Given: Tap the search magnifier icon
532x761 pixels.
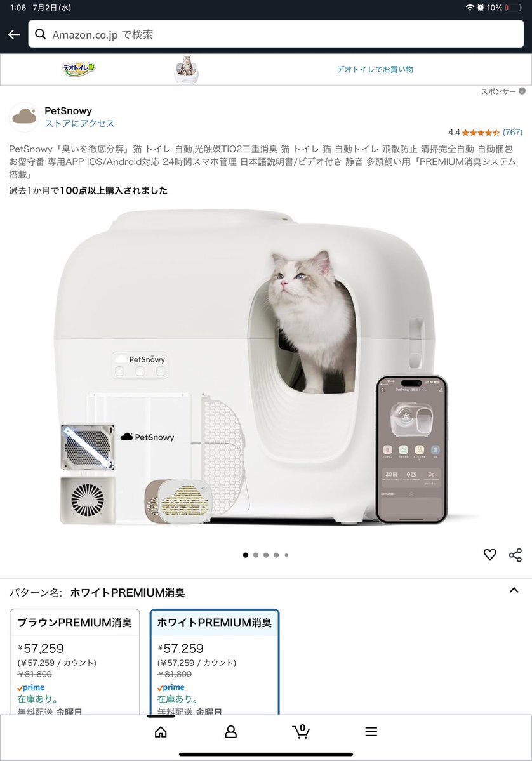Looking at the screenshot, I should [x=41, y=34].
